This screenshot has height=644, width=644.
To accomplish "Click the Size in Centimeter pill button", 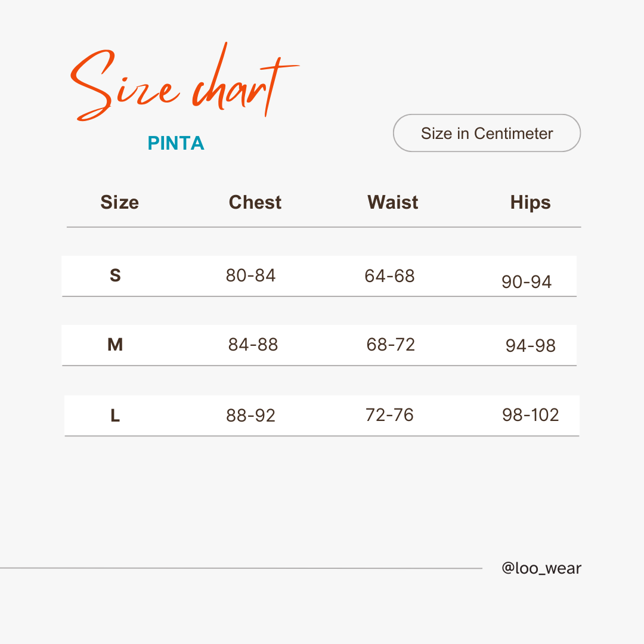I will (487, 133).
